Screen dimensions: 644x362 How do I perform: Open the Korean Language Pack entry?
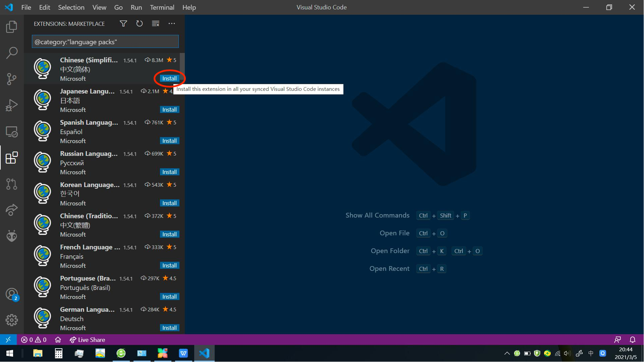(104, 193)
